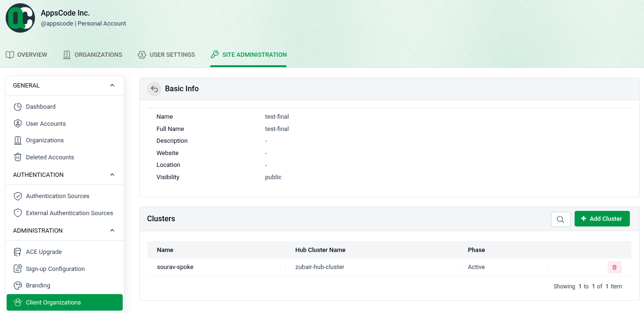
Task: Select Client Organizations in the sidebar
Action: (x=53, y=302)
